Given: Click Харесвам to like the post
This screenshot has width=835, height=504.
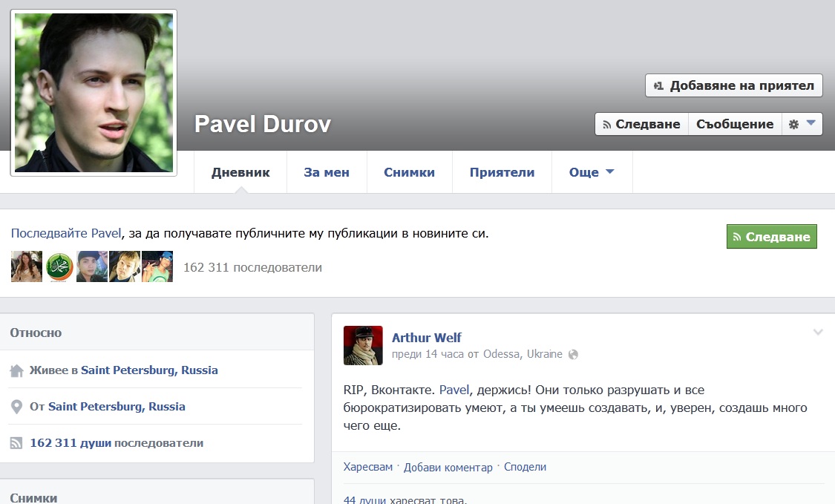Looking at the screenshot, I should [368, 467].
